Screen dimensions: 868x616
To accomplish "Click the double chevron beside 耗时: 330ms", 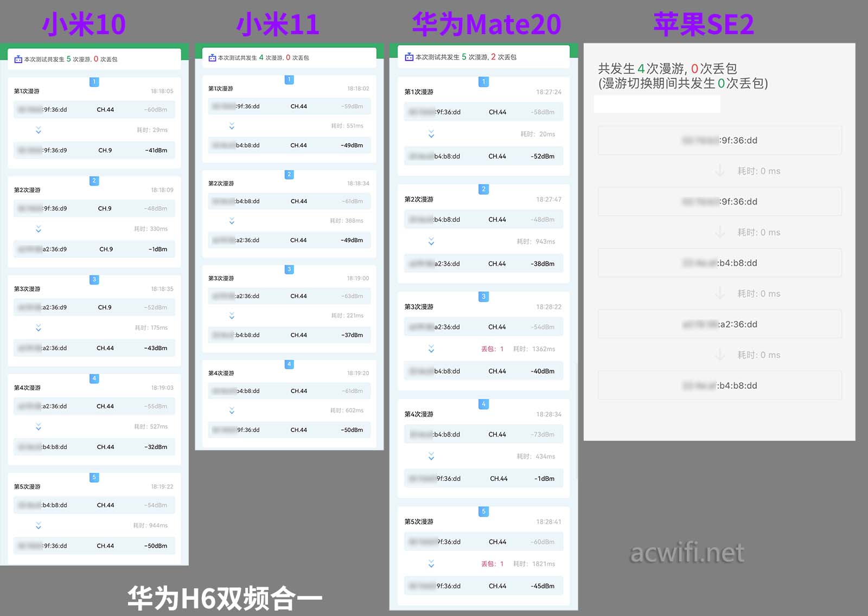I will pyautogui.click(x=39, y=229).
